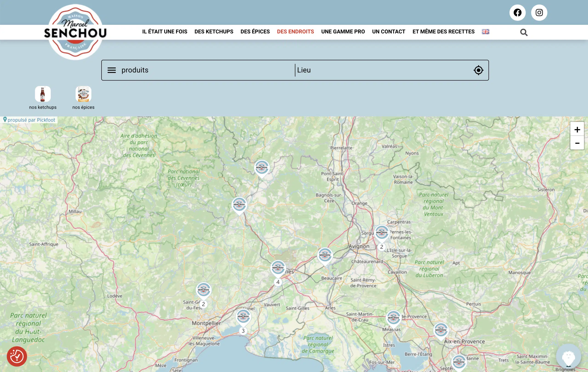Follow the propulsé par Pickfoot link

29,120
